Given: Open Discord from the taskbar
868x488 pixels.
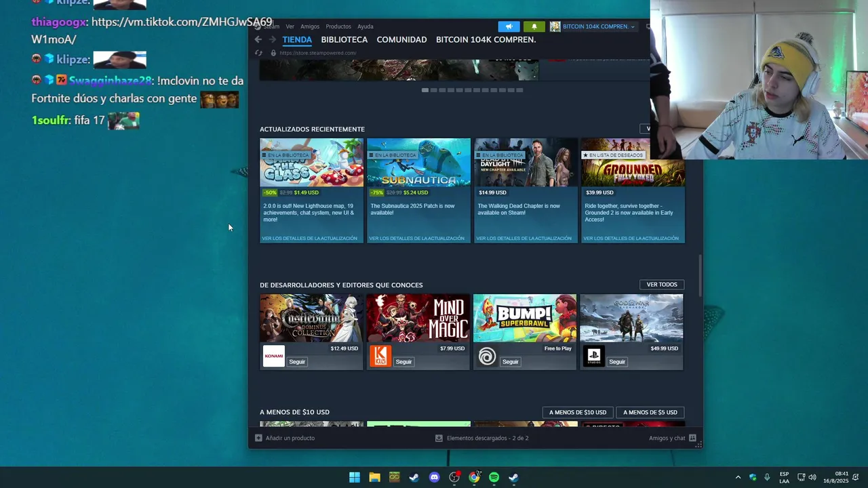Looking at the screenshot, I should pyautogui.click(x=434, y=477).
